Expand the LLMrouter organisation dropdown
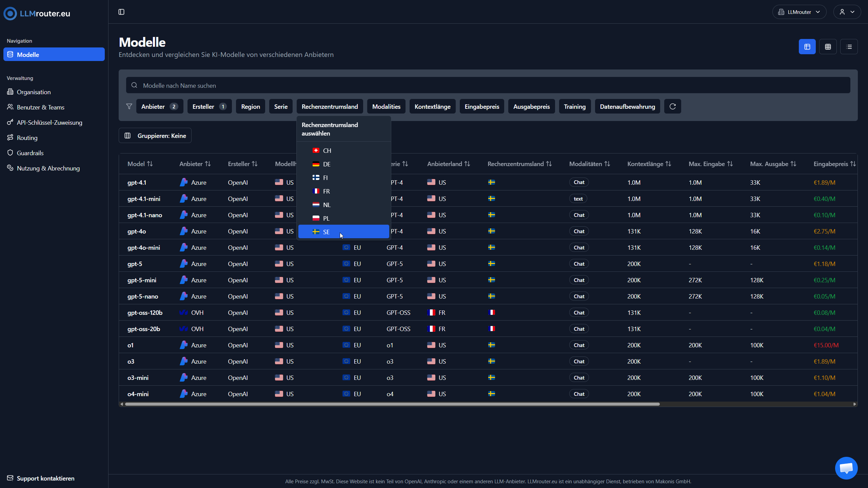Screen dimensions: 868x488 (x=799, y=12)
